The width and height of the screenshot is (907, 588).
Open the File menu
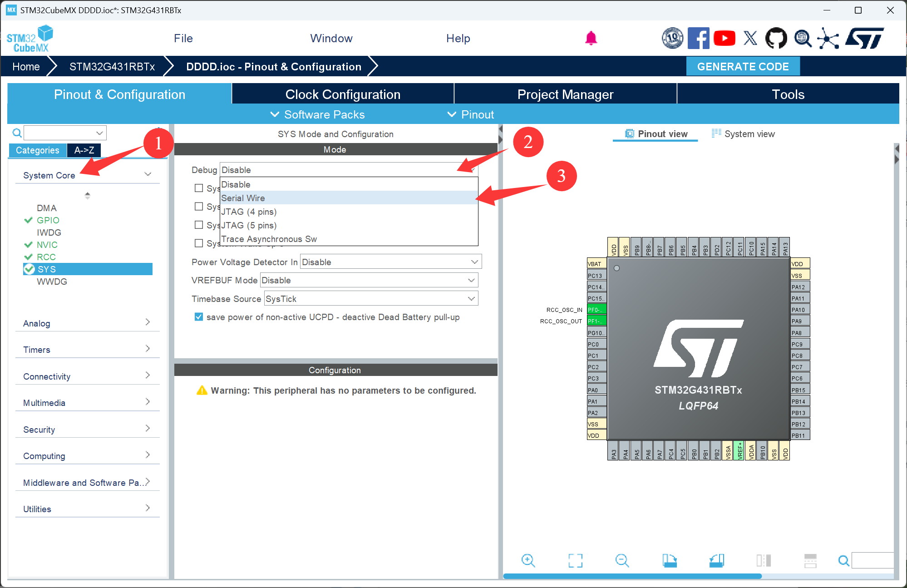click(183, 38)
